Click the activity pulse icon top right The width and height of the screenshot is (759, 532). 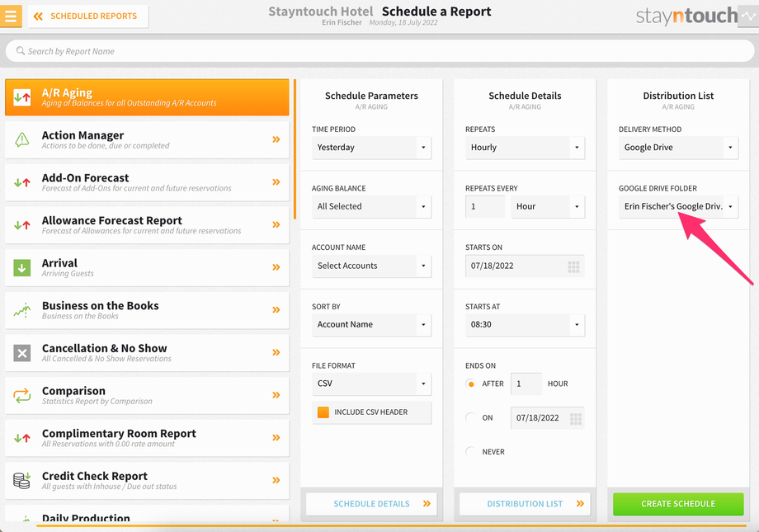point(748,16)
